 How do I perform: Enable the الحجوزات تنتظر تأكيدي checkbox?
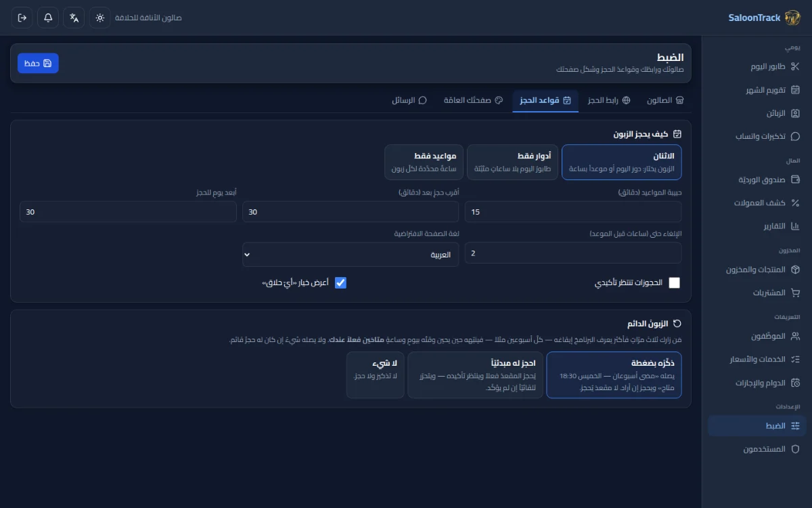[x=674, y=283]
